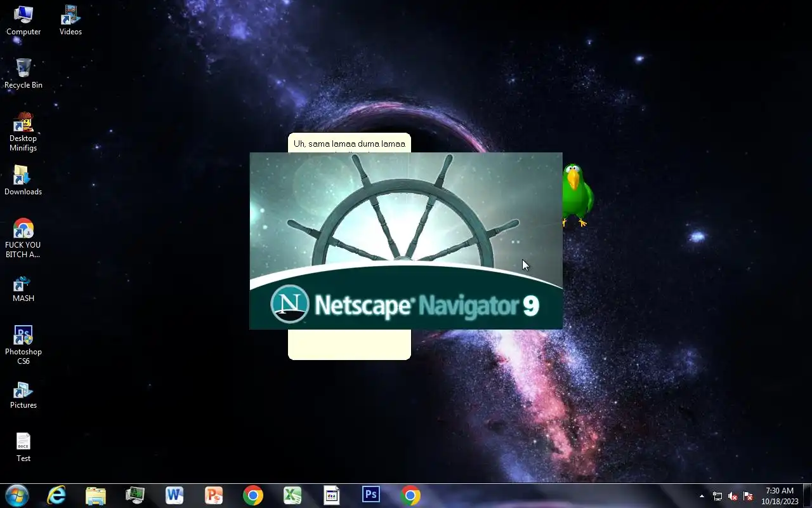Select the Test document file
The height and width of the screenshot is (508, 812).
click(x=23, y=448)
